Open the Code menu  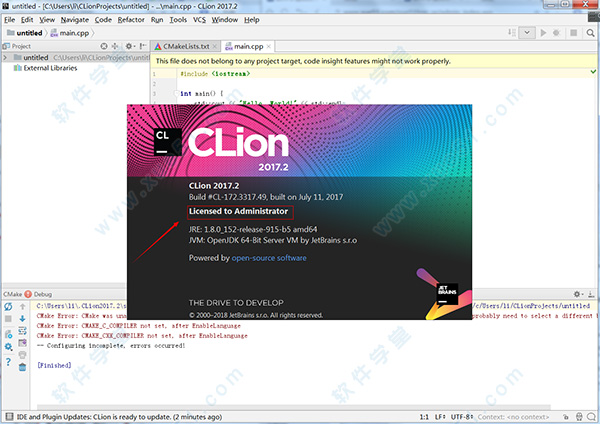pyautogui.click(x=103, y=20)
